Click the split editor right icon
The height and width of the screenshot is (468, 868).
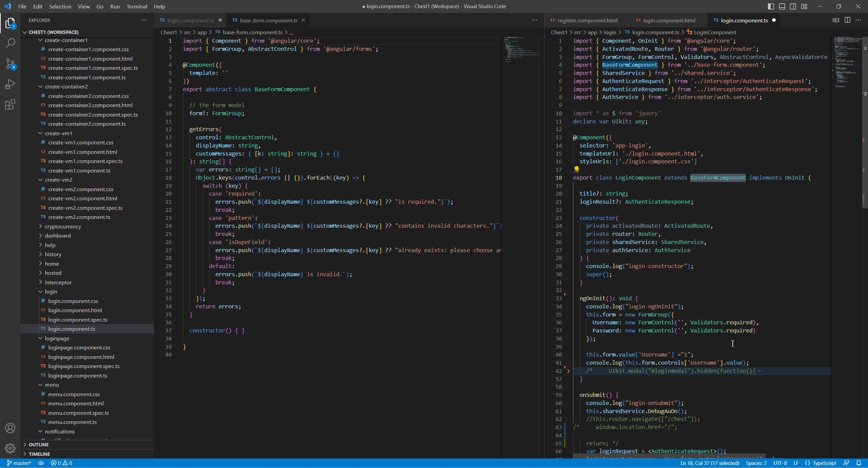point(847,20)
